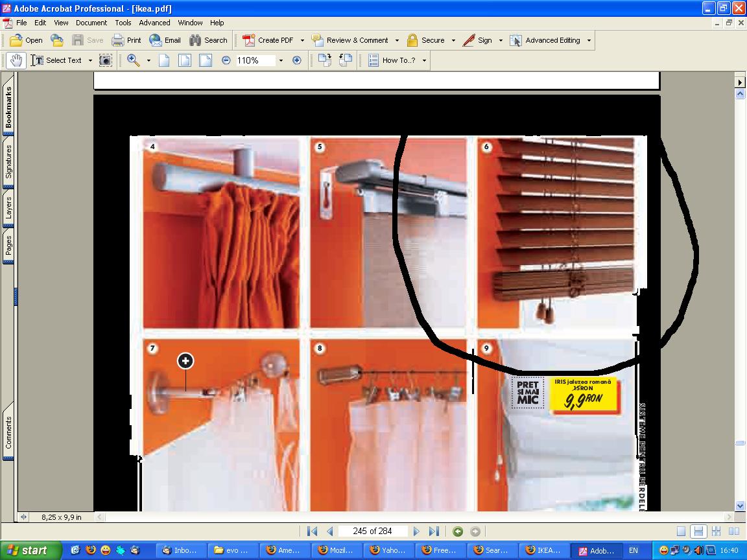The height and width of the screenshot is (560, 747).
Task: Click the zoom in magnifier tool
Action: (134, 60)
